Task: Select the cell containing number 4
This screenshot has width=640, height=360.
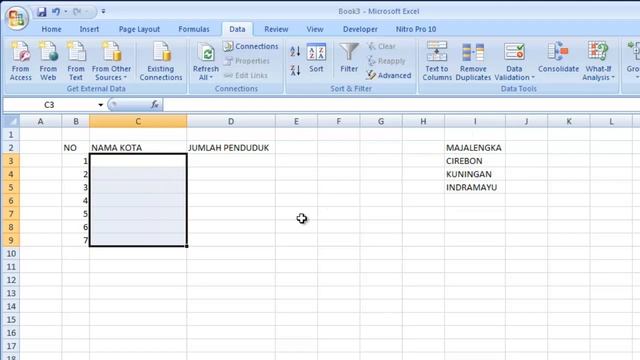Action: (76, 200)
